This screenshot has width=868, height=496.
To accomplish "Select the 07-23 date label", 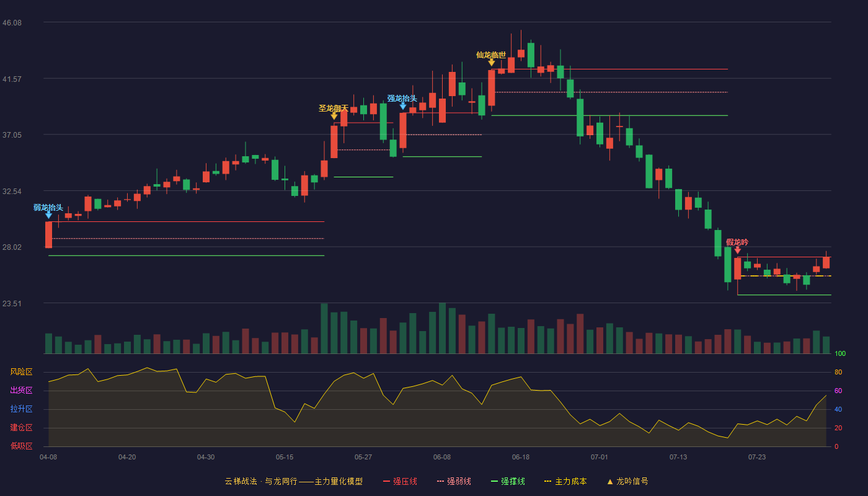I will click(x=757, y=457).
